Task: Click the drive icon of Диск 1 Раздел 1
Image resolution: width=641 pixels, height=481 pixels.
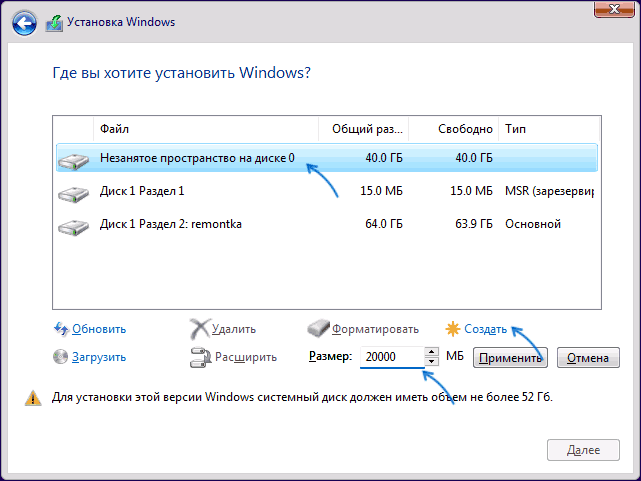Action: 73,194
